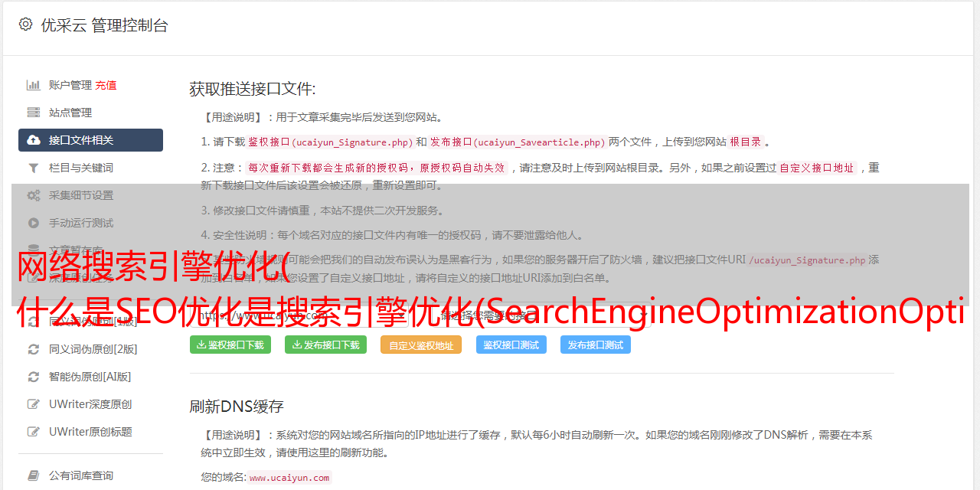Click the green 鉴权接口下载 button
Screen dimensions: 980x490
(230, 345)
